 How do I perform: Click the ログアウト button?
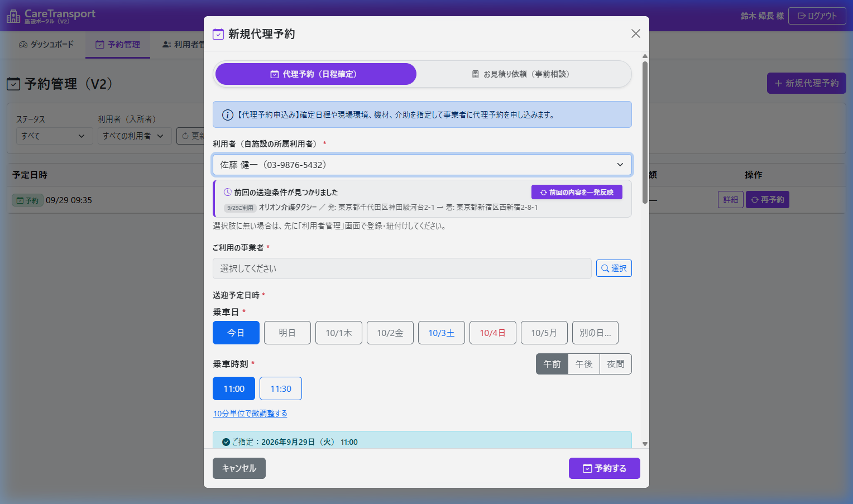(817, 16)
